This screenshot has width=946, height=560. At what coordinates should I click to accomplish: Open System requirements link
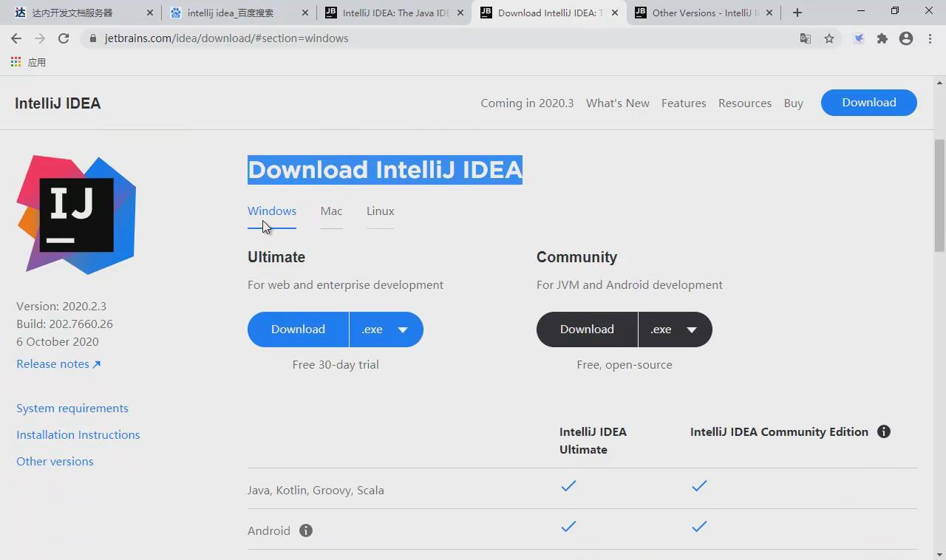tap(72, 409)
